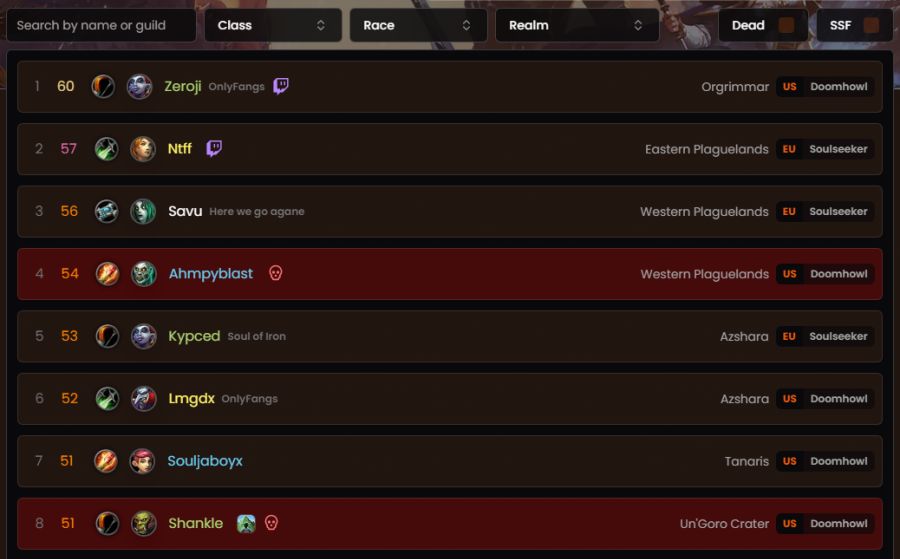Expand the Race dropdown filter
The width and height of the screenshot is (900, 559).
click(418, 25)
